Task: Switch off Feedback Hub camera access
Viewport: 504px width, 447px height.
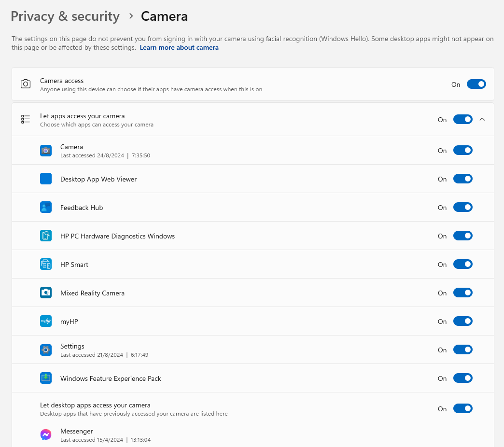Action: [x=462, y=207]
